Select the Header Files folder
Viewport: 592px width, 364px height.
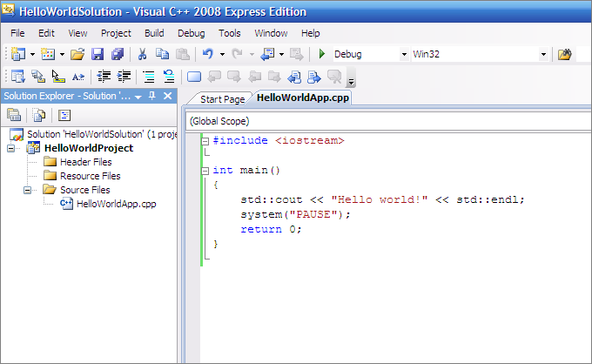[85, 162]
